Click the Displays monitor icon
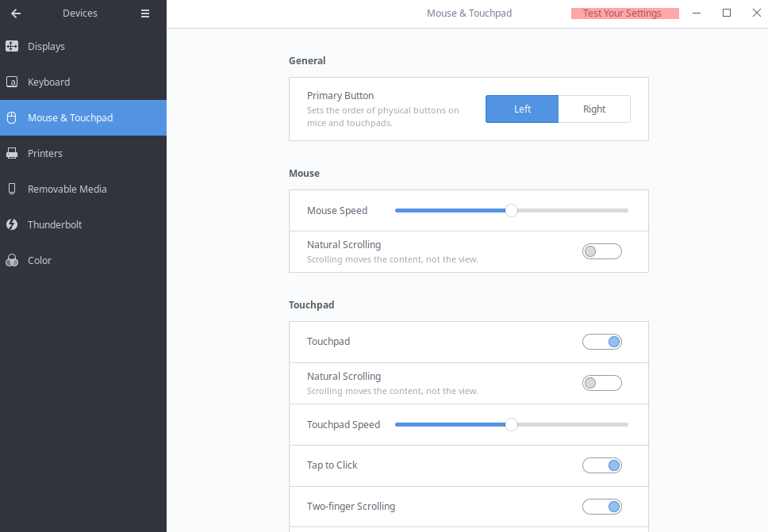The image size is (768, 532). point(12,46)
